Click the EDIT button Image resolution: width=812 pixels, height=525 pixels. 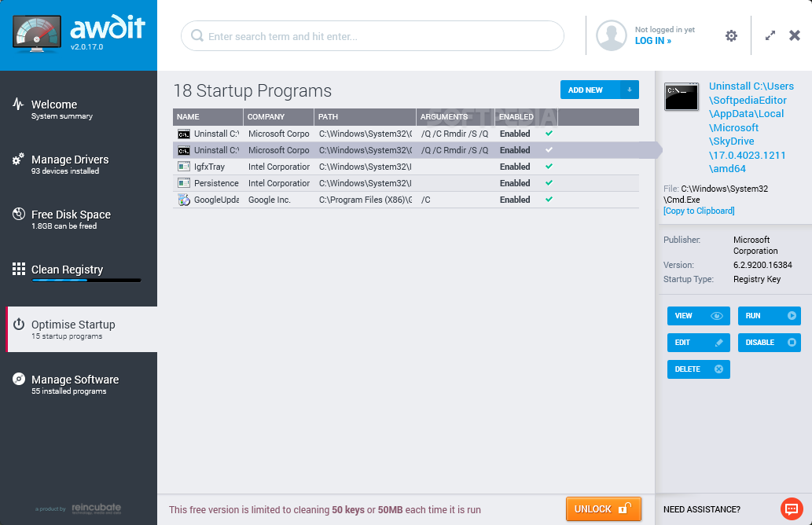tap(699, 343)
